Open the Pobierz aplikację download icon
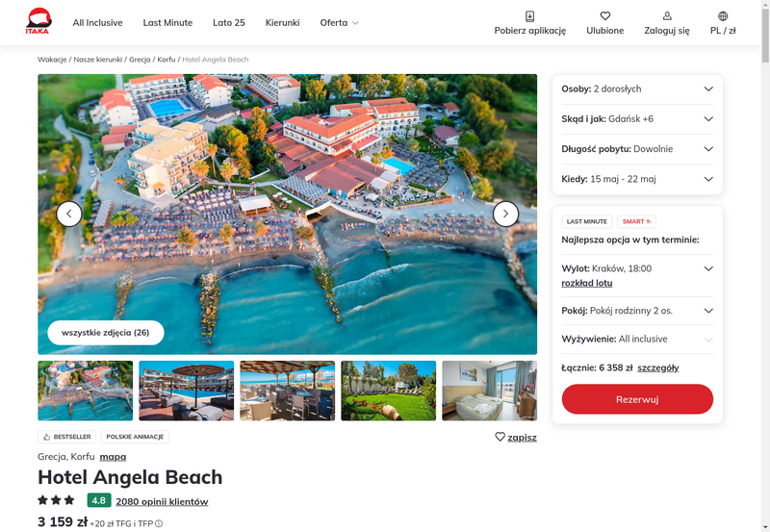The image size is (770, 532). point(530,16)
